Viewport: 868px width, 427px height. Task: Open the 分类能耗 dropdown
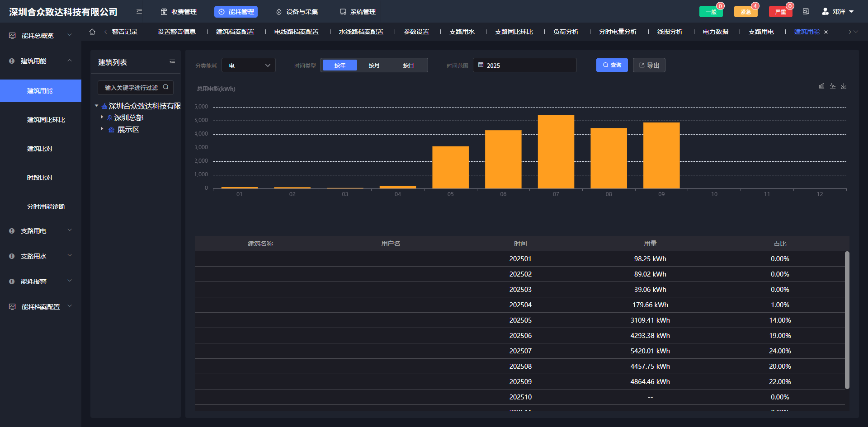pos(249,66)
